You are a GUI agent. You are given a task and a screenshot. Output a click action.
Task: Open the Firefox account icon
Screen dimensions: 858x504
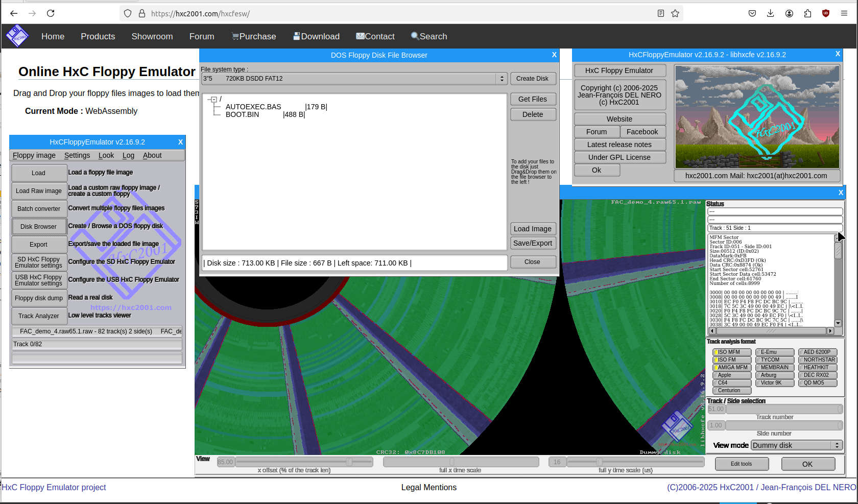789,13
